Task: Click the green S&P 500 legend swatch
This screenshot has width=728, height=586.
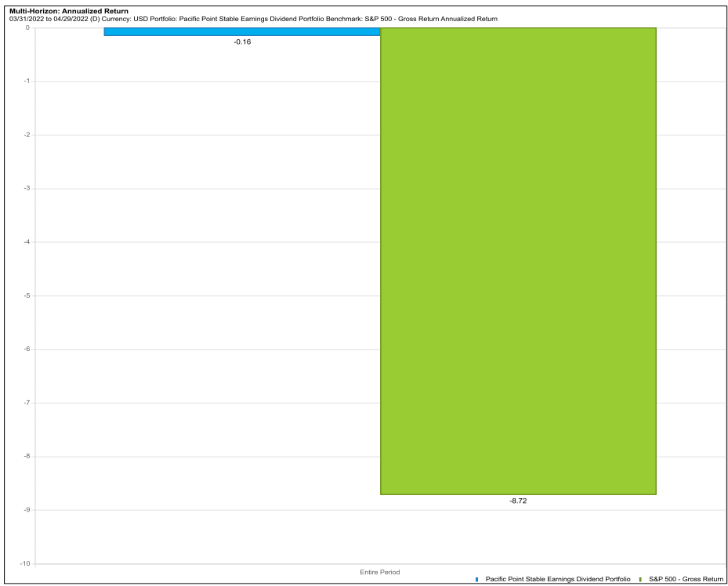Action: (640, 580)
